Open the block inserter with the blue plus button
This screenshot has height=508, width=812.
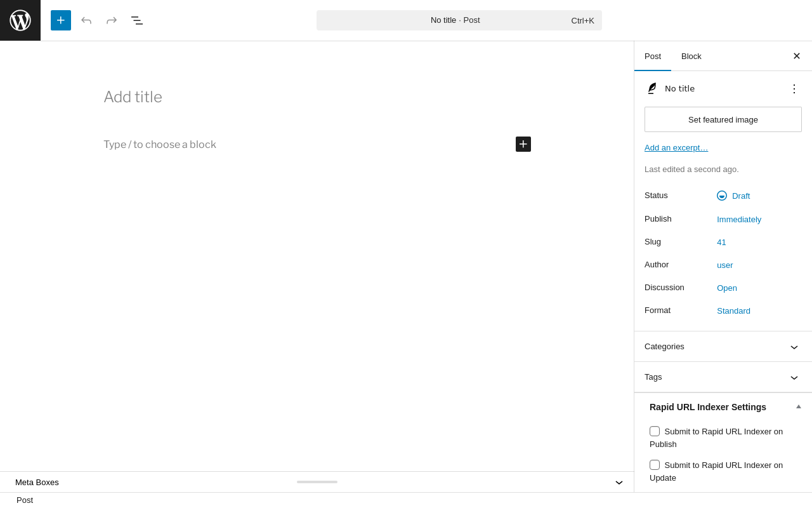(x=61, y=20)
